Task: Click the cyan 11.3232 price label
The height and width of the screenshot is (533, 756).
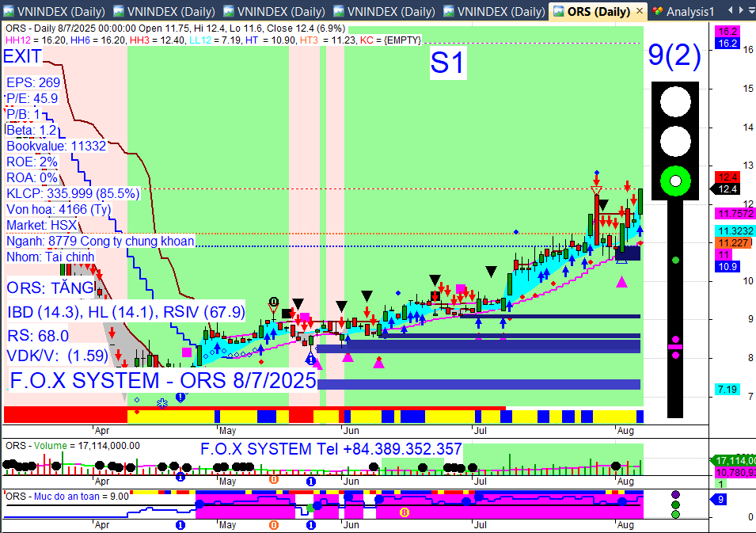Action: pos(735,231)
